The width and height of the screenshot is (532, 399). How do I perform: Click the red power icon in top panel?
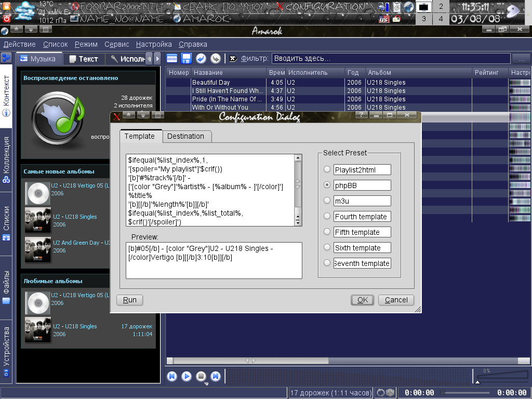coord(6,19)
